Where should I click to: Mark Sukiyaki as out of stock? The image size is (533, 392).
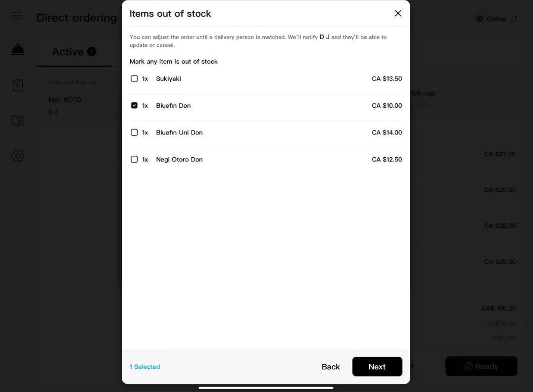click(134, 79)
